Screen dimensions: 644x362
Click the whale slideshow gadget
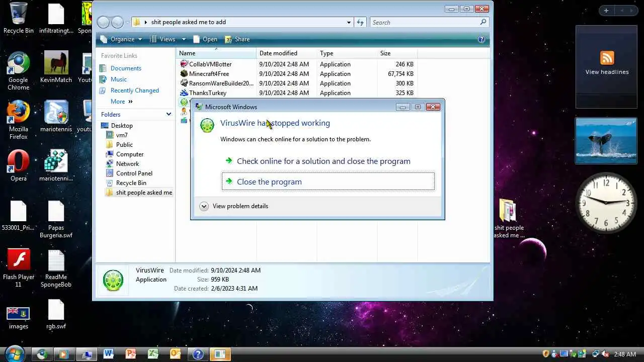click(606, 141)
